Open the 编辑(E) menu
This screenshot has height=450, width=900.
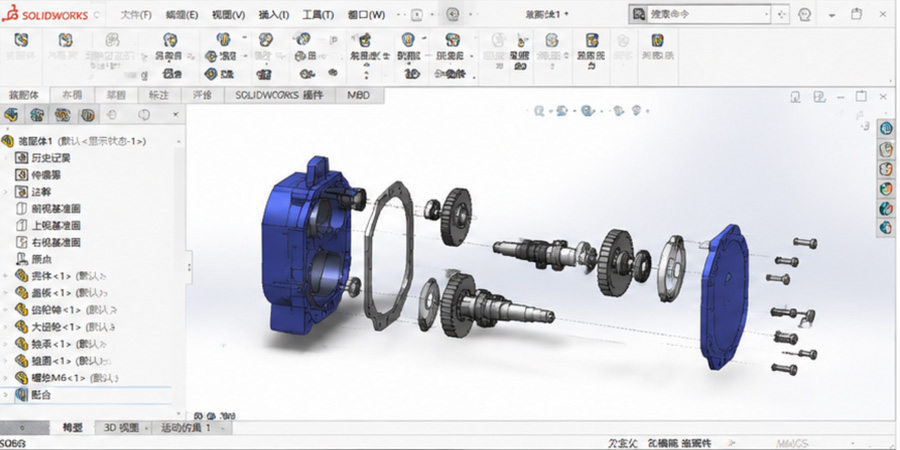(182, 15)
